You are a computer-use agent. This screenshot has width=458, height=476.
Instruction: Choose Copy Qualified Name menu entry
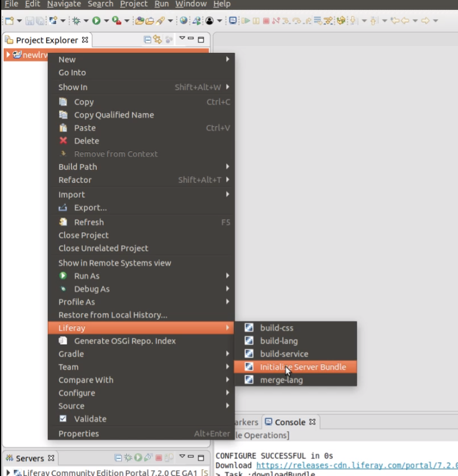pyautogui.click(x=141, y=114)
